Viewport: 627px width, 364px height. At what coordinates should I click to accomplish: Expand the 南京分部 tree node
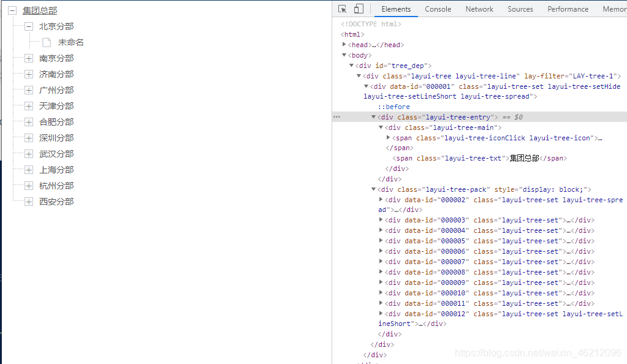point(29,58)
